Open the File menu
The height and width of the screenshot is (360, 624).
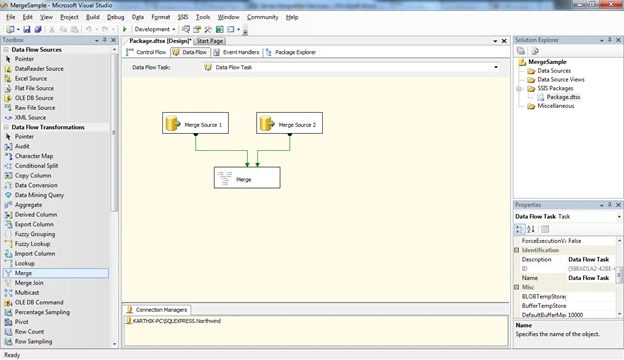[10, 17]
